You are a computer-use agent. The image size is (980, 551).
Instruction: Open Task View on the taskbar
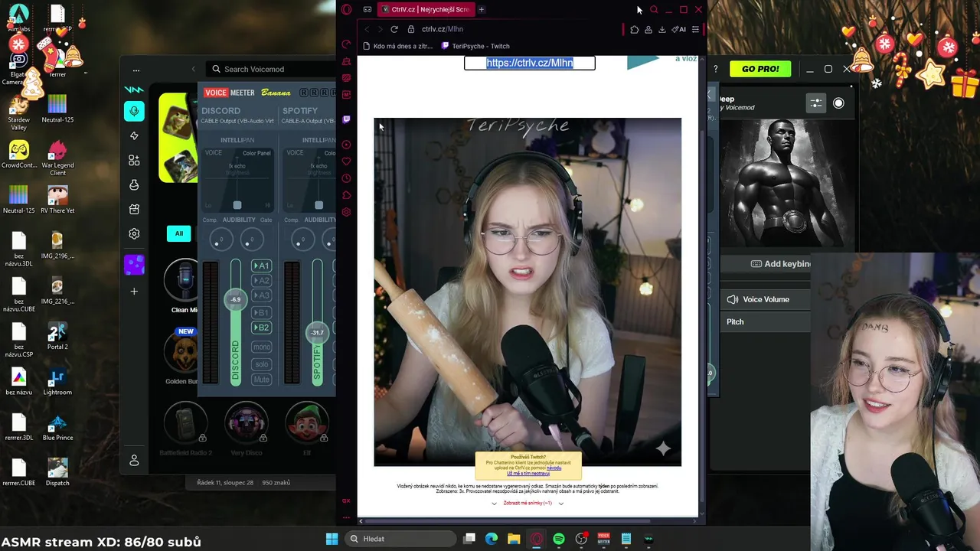click(469, 539)
